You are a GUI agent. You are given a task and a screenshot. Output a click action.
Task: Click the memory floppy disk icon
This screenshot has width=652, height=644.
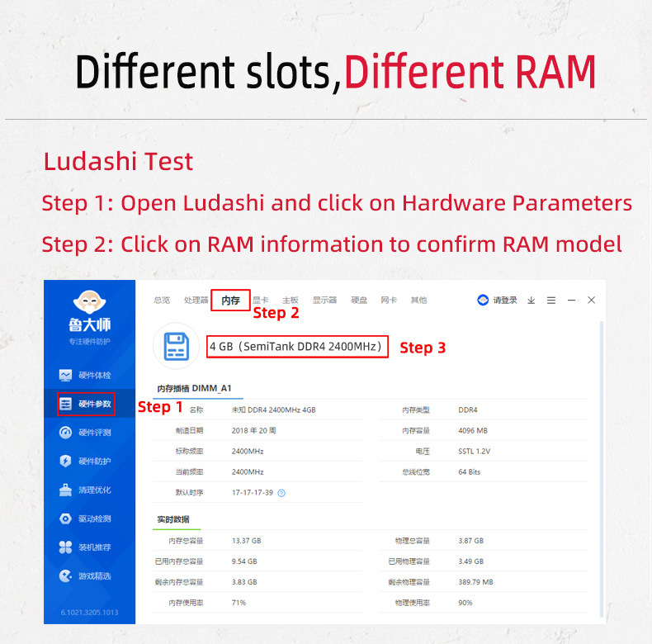coord(177,346)
